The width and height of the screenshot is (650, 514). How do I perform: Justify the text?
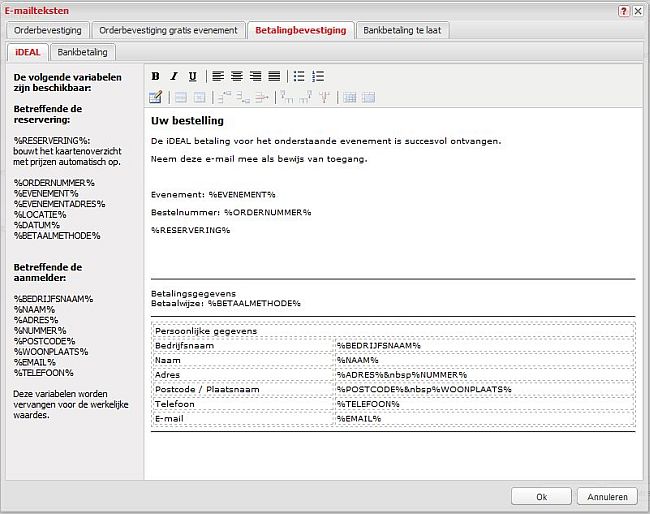pos(274,76)
